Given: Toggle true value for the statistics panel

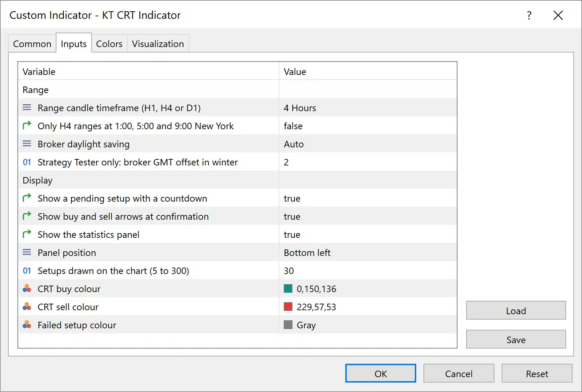Looking at the screenshot, I should (x=368, y=235).
